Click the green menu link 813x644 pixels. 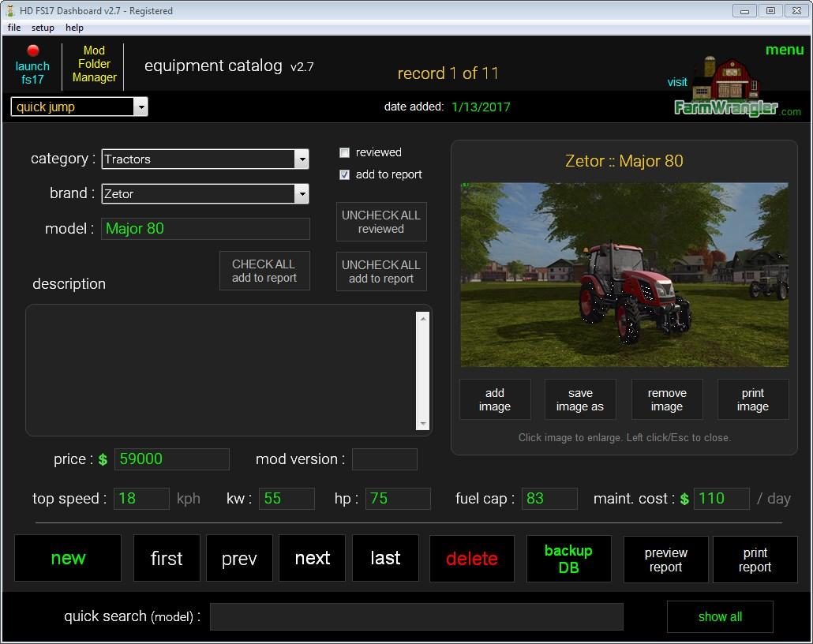pyautogui.click(x=784, y=50)
